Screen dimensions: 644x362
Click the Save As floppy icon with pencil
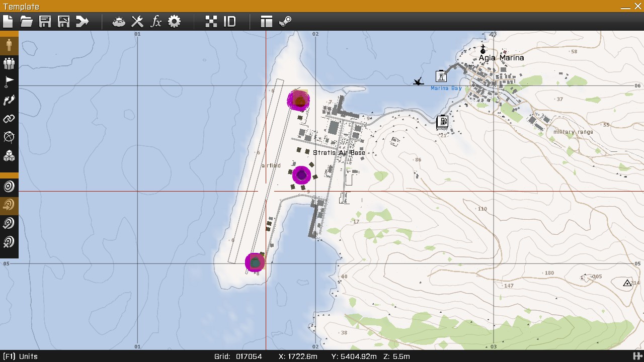click(64, 21)
